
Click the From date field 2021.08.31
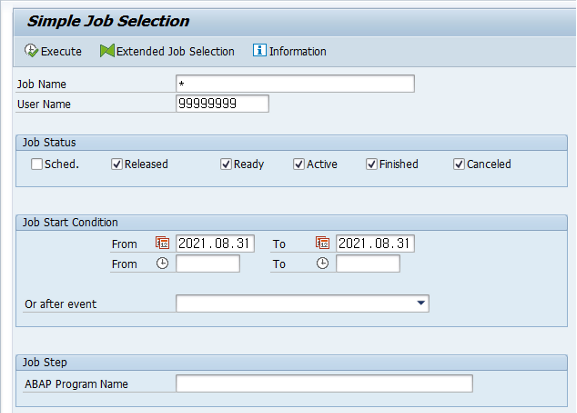coord(215,243)
